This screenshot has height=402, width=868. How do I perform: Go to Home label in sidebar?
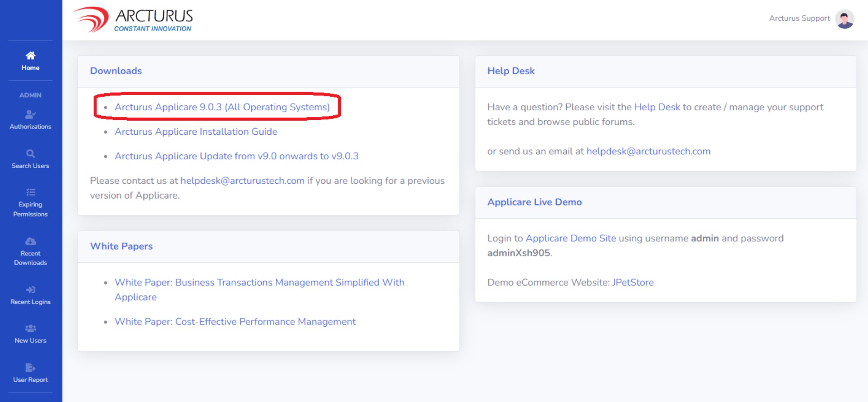30,68
